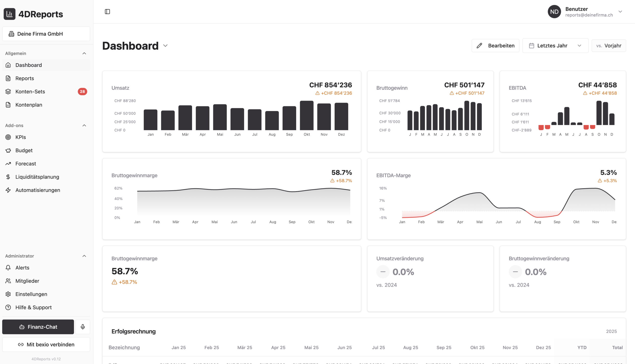Click Mit bexio verbinden button

(46, 344)
